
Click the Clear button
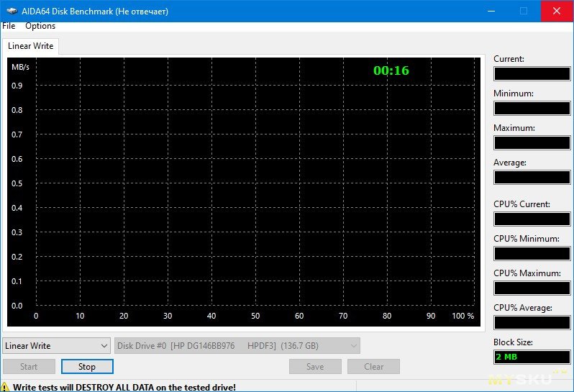coord(373,366)
